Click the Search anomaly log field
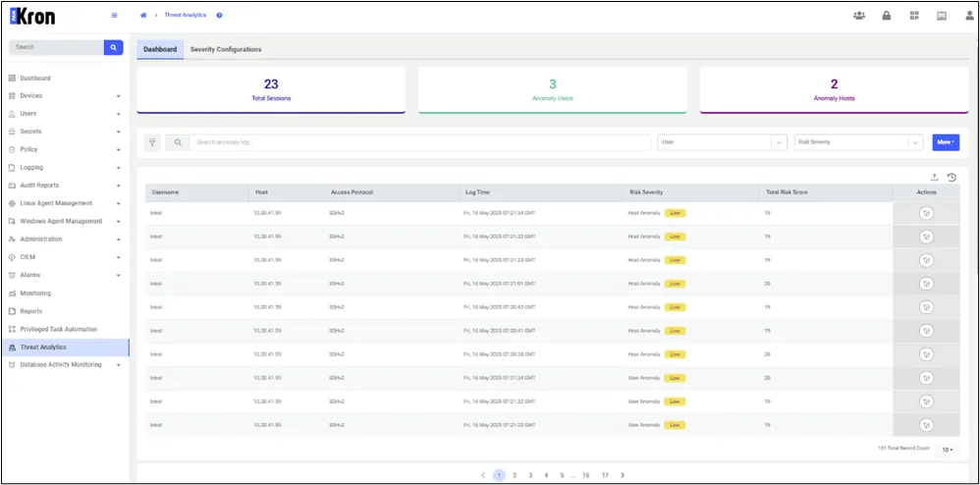This screenshot has width=980, height=485. pos(420,142)
